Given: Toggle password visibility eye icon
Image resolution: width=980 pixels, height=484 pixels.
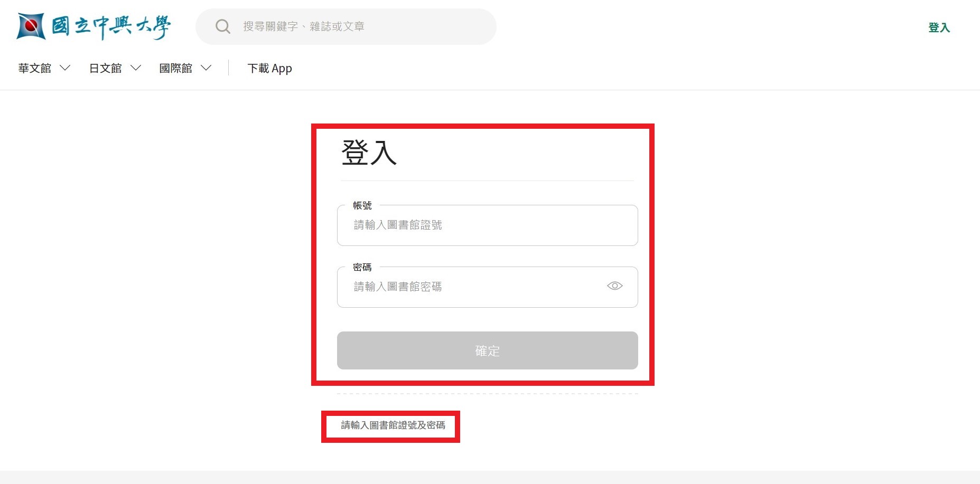Looking at the screenshot, I should click(614, 286).
